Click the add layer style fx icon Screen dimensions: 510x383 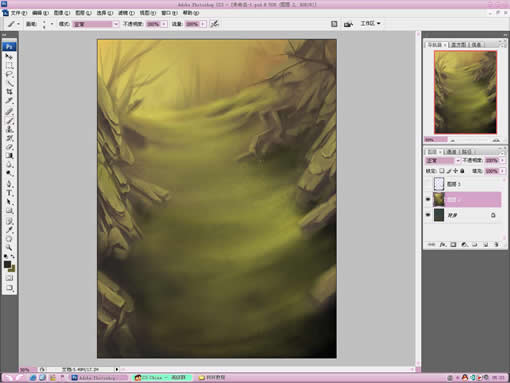click(442, 245)
